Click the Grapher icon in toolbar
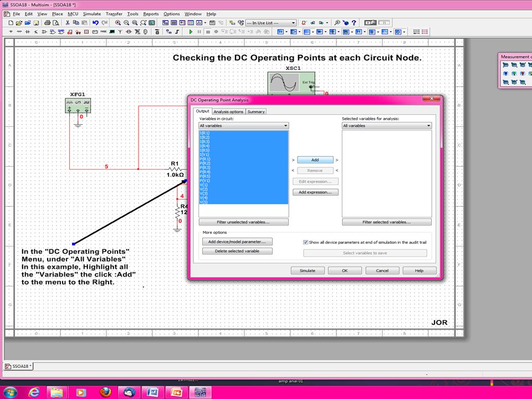The image size is (532, 399). [x=199, y=23]
